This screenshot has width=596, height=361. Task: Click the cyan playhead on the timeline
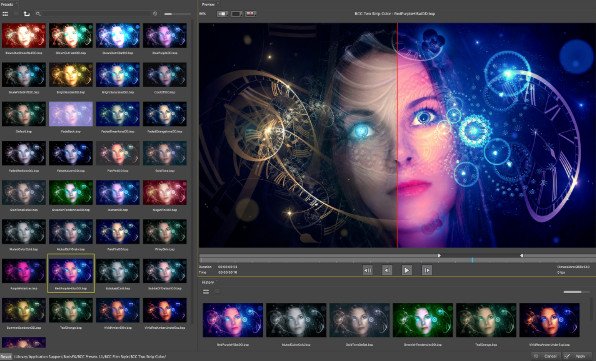click(x=472, y=260)
